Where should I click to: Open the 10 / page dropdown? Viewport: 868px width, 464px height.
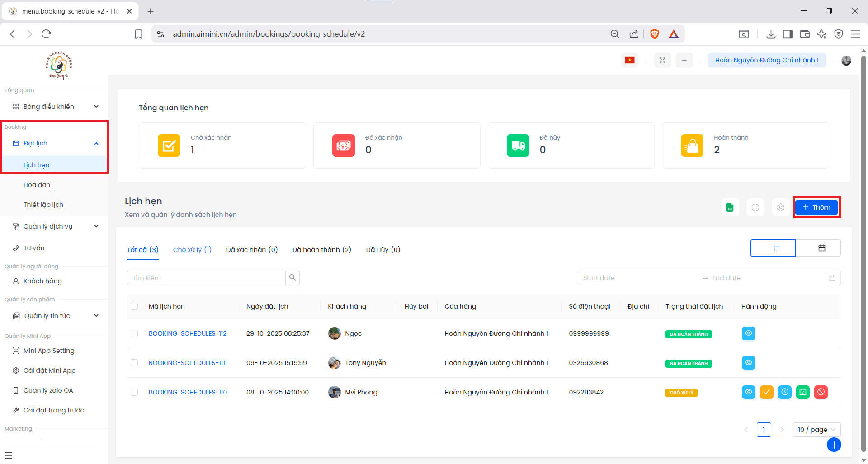pos(816,430)
